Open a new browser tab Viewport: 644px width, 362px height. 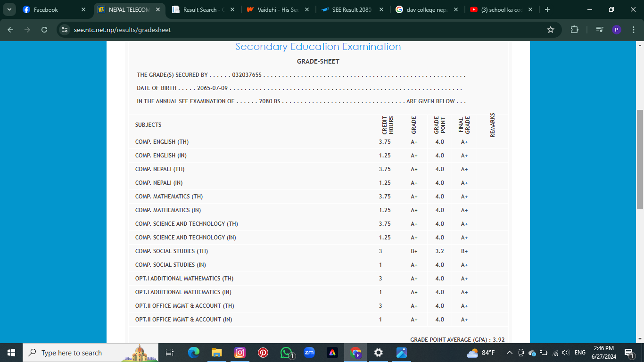(547, 9)
